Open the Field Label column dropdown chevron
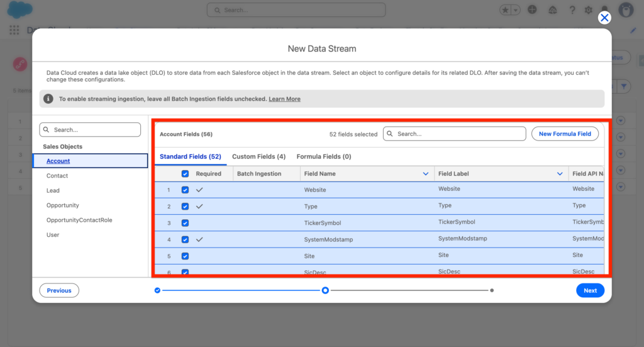644x347 pixels. (560, 174)
